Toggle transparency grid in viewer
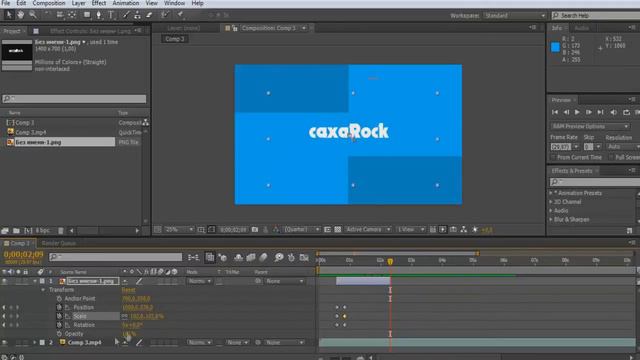 [338, 230]
